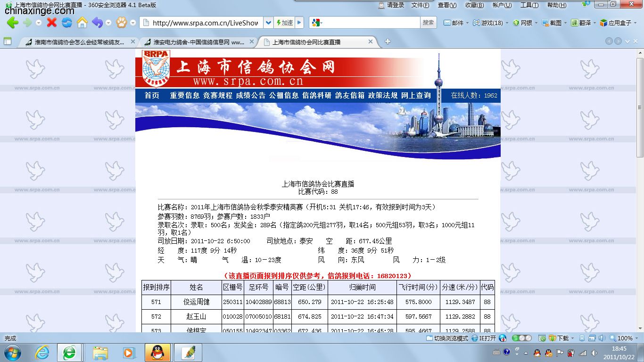Click IE打开 in the status bar

(484, 338)
